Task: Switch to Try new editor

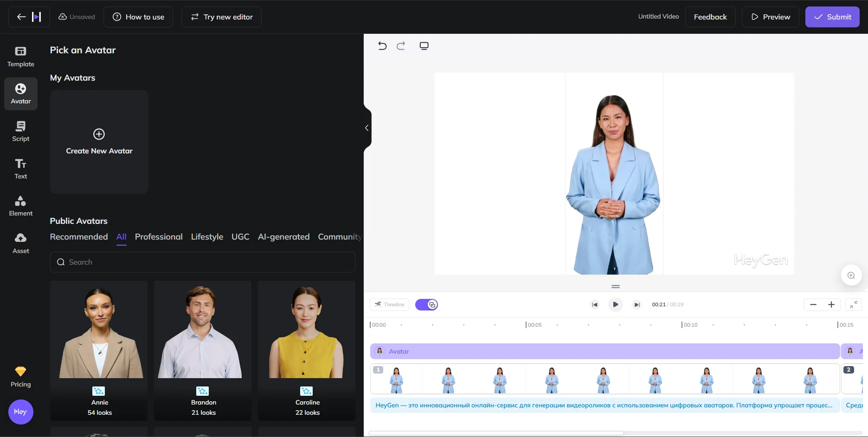Action: pyautogui.click(x=221, y=17)
